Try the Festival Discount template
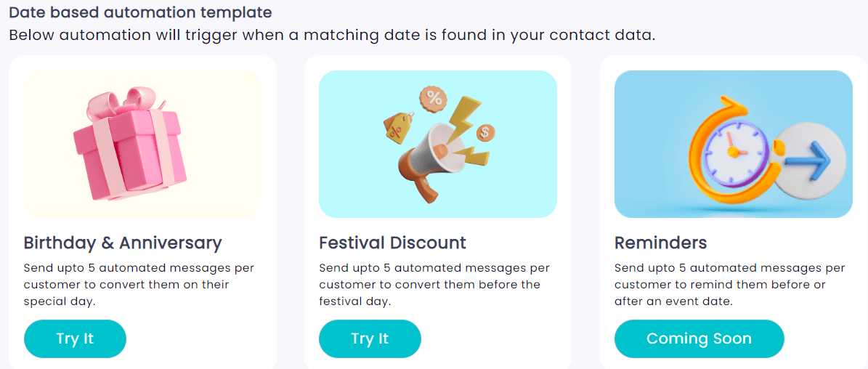868x369 pixels. pos(370,338)
